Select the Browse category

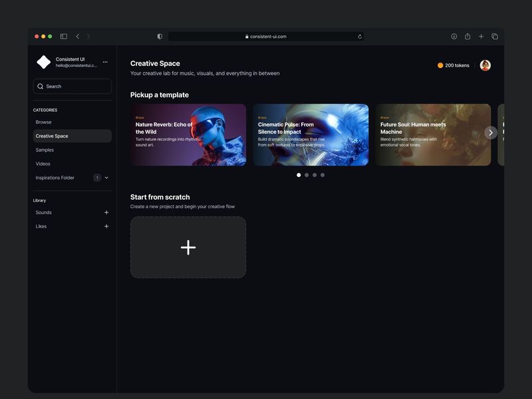[44, 122]
